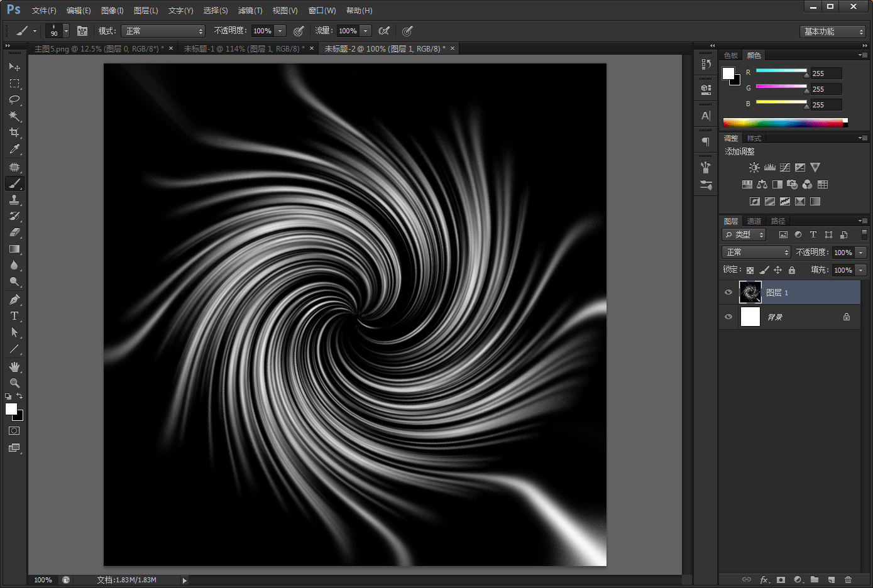Toggle lock image pixels brush icon

tap(764, 270)
